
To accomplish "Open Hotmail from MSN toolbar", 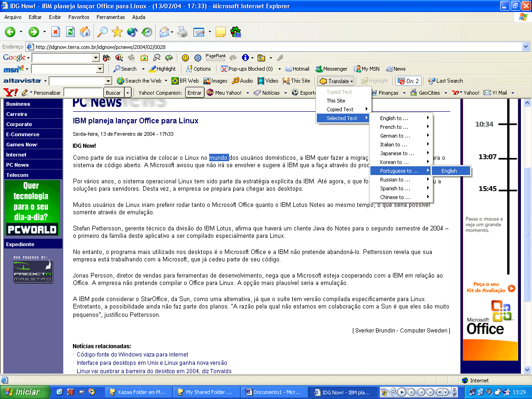I will coord(297,69).
